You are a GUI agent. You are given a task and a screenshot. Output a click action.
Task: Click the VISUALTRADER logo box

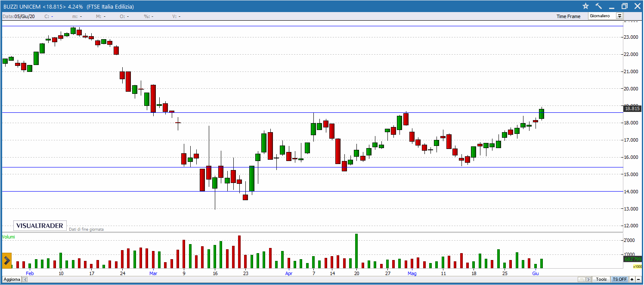click(x=40, y=226)
